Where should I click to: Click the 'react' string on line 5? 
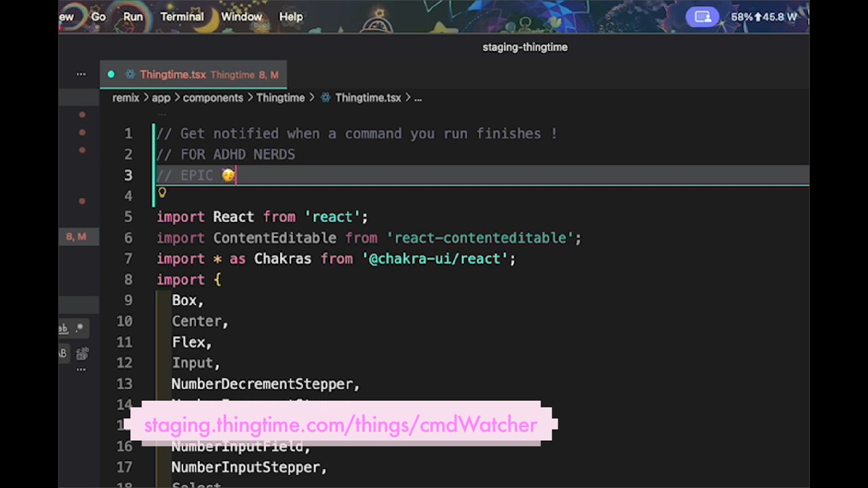(x=332, y=217)
